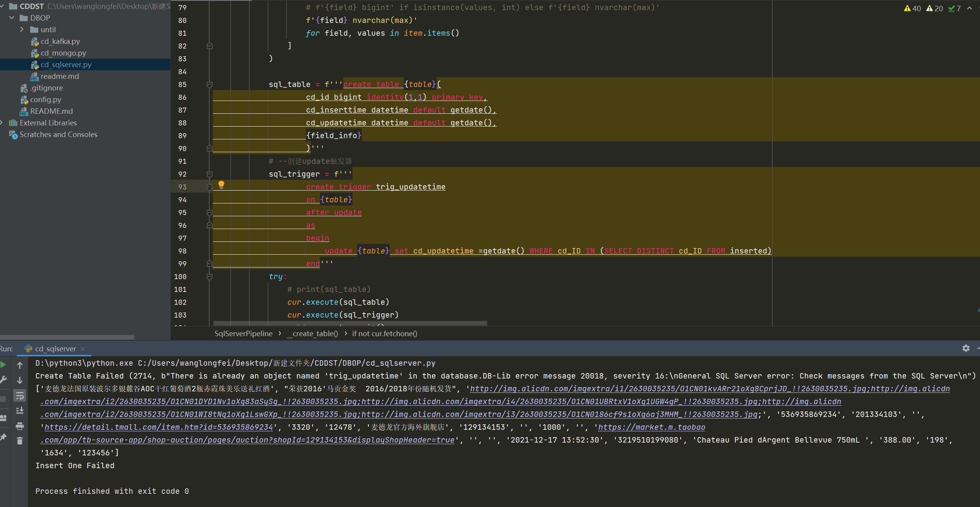Close the cd_sqlserver run tab
The image size is (980, 507).
click(83, 349)
